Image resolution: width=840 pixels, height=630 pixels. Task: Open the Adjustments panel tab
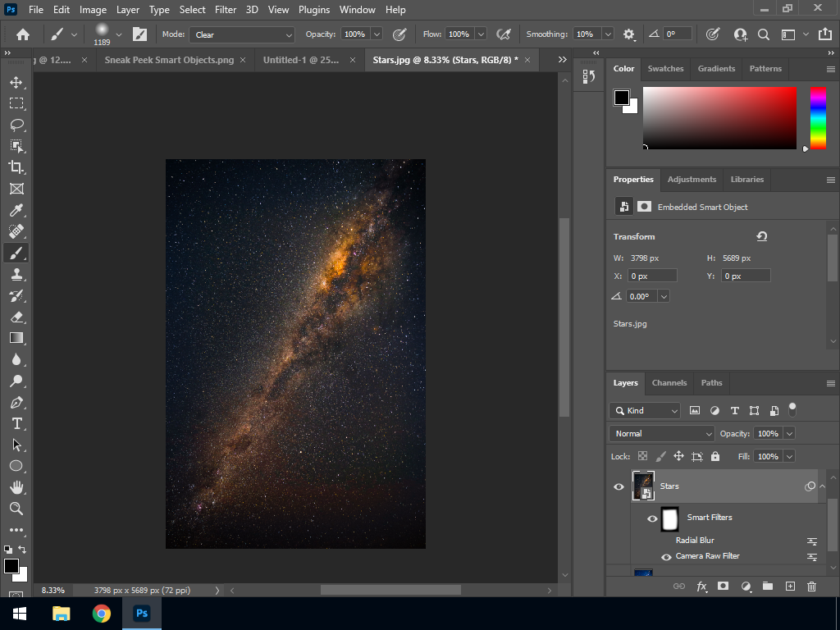(692, 179)
